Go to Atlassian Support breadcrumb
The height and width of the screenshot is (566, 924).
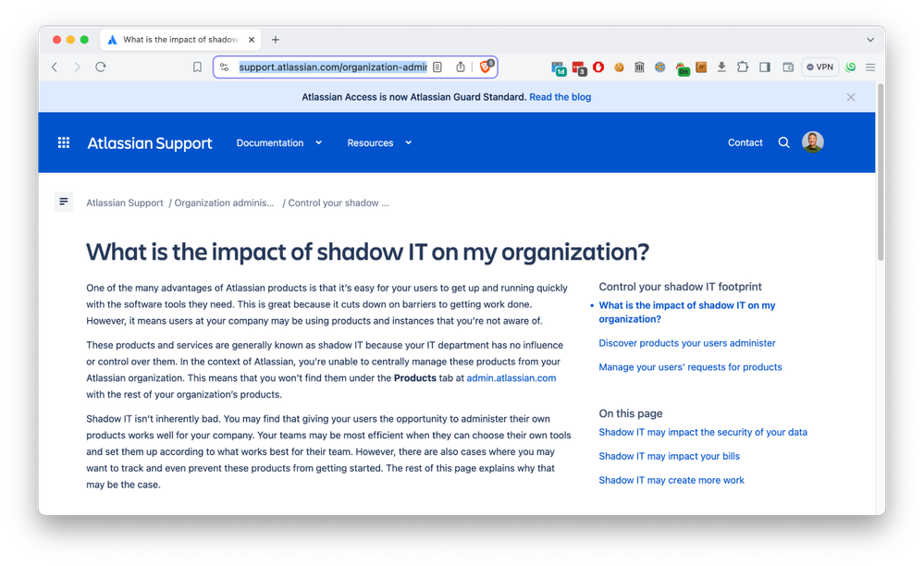point(124,203)
